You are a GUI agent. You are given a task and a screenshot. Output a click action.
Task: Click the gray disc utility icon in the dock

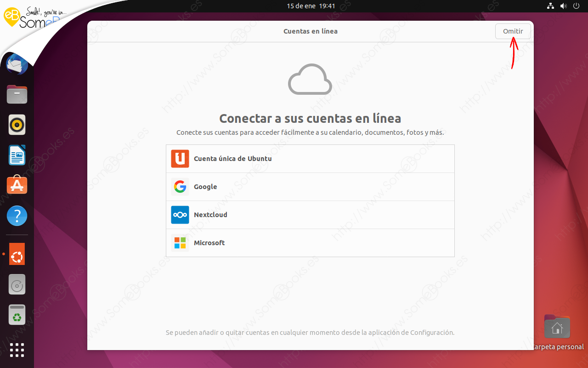pos(17,284)
